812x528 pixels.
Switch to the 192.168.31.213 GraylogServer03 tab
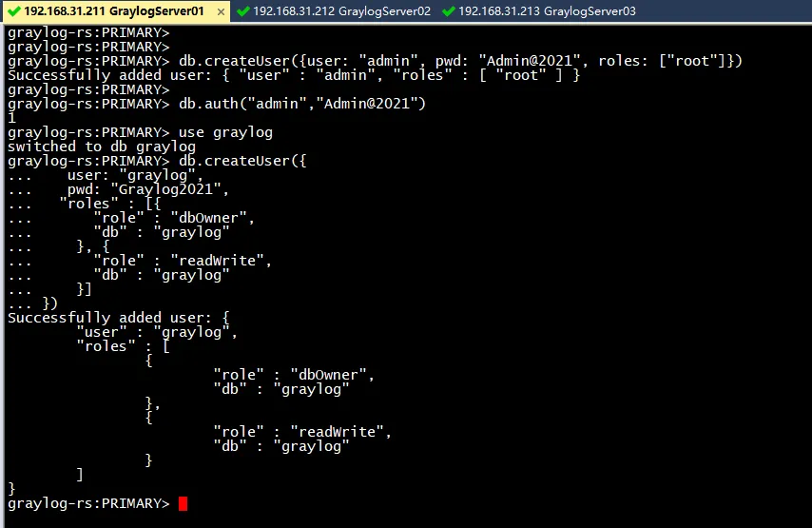tap(538, 11)
